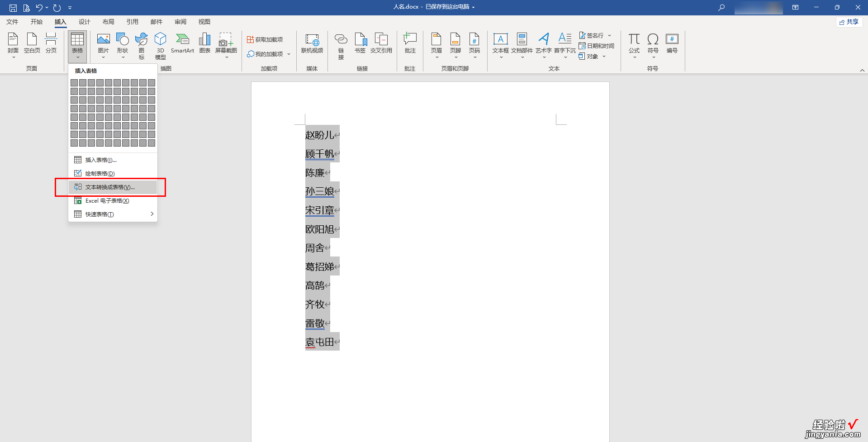
Task: Click the Undo arrow icon
Action: tap(39, 8)
